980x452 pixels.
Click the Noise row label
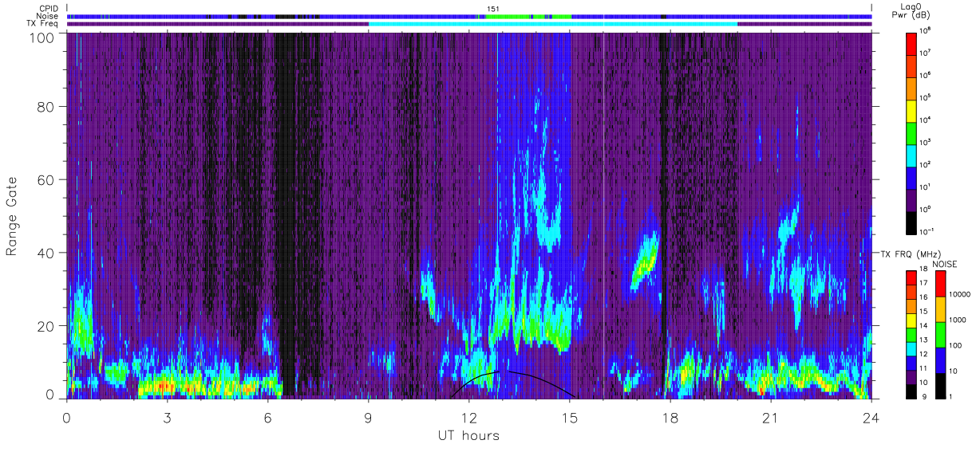click(48, 16)
